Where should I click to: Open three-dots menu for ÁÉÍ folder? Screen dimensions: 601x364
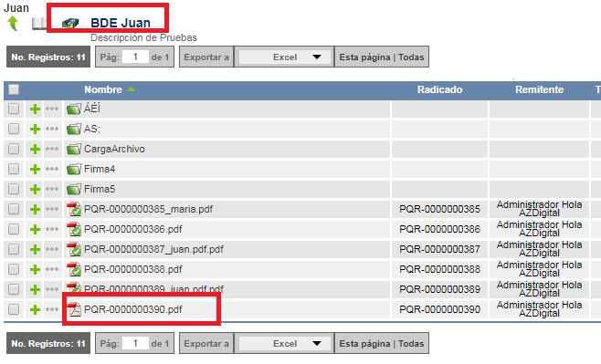pyautogui.click(x=52, y=109)
